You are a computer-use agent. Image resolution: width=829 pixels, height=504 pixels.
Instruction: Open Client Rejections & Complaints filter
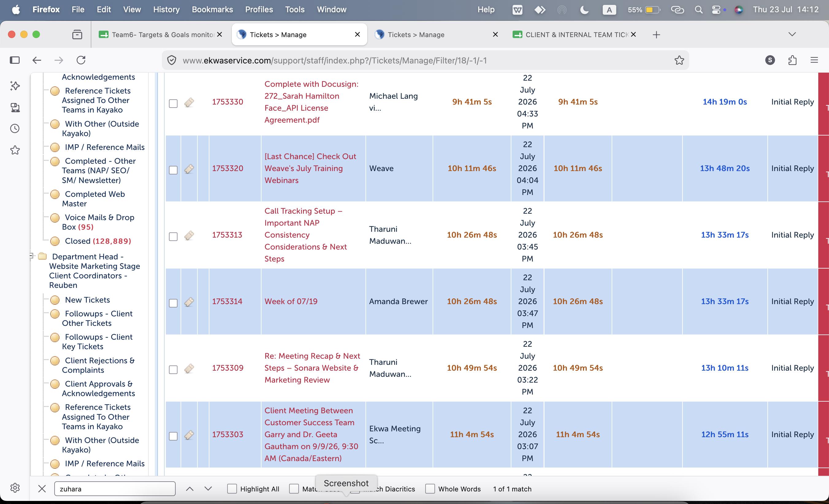98,365
